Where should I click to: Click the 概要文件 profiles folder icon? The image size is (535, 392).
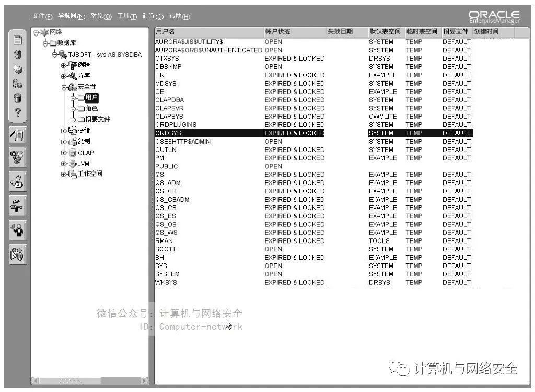[81, 120]
